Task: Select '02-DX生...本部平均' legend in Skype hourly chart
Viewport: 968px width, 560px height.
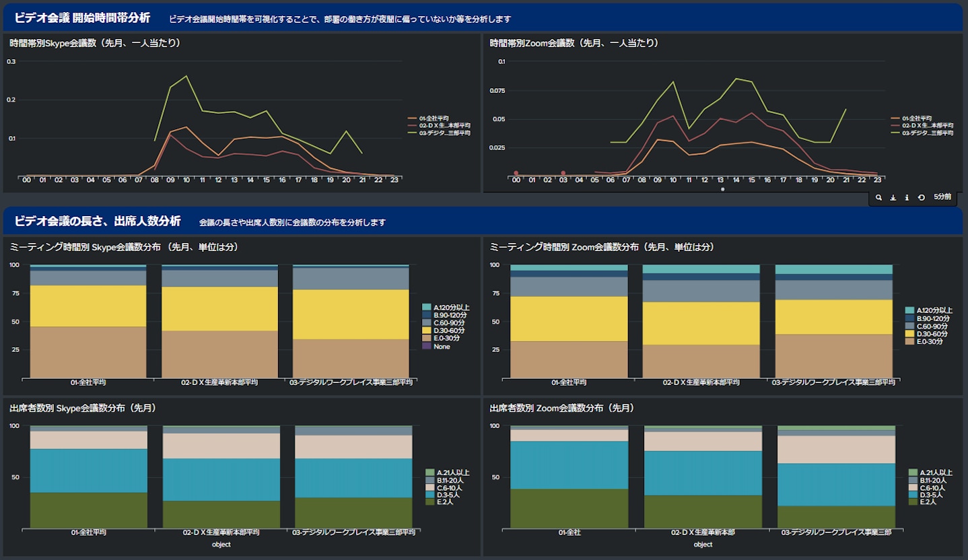Action: click(x=439, y=125)
